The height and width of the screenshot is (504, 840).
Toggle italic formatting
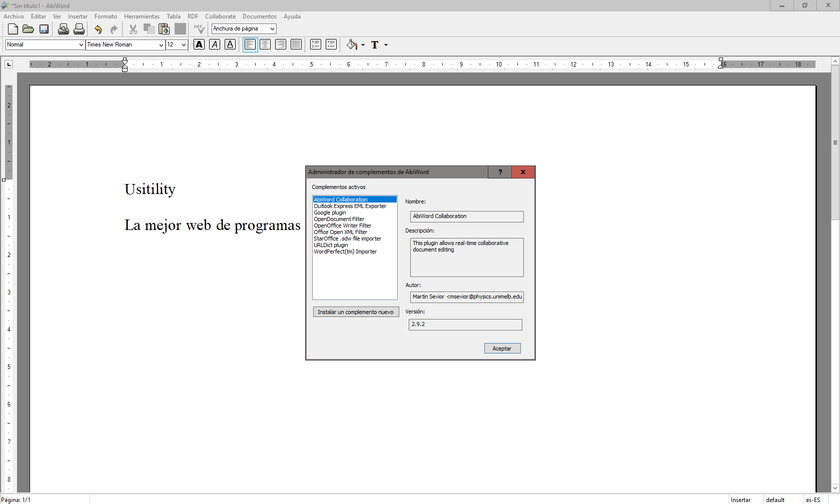coord(215,44)
